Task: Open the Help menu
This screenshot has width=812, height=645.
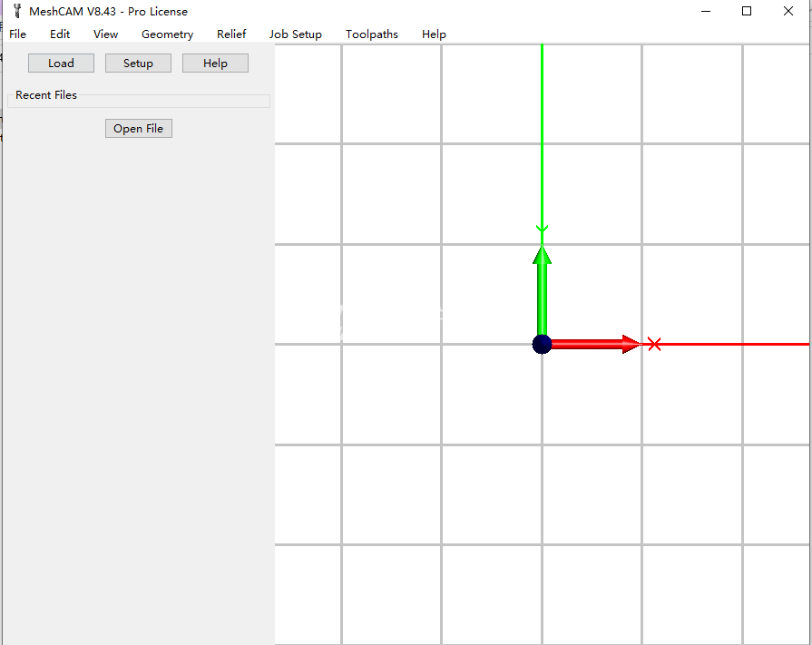Action: (x=434, y=34)
